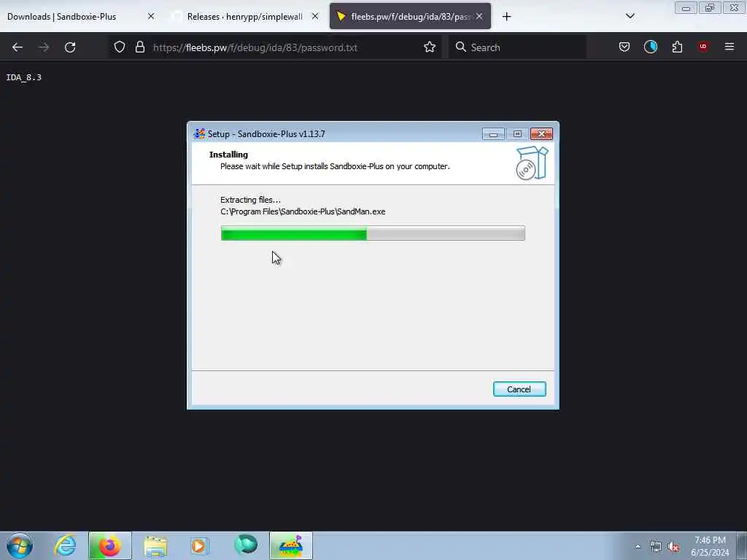Select the fleebs.pw password.txt tab
The width and height of the screenshot is (747, 560).
410,16
